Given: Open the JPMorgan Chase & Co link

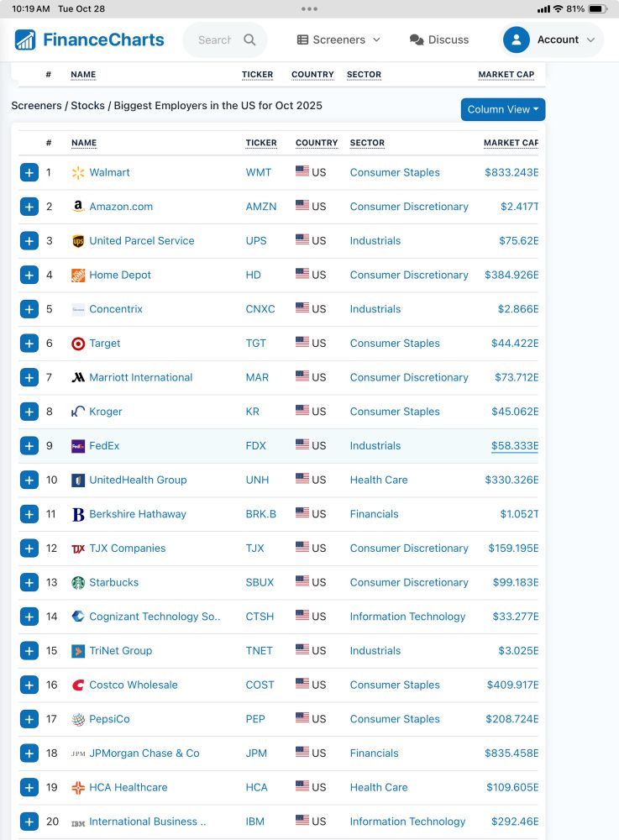Looking at the screenshot, I should [x=144, y=753].
